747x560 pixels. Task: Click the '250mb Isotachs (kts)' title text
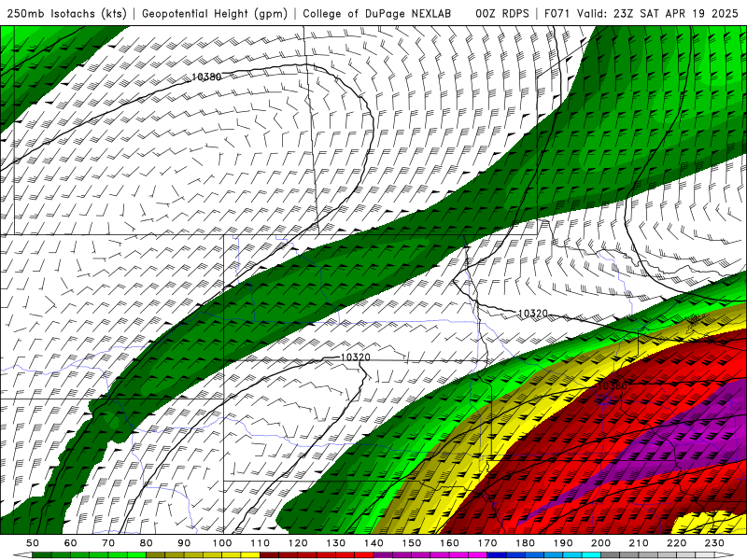click(66, 14)
